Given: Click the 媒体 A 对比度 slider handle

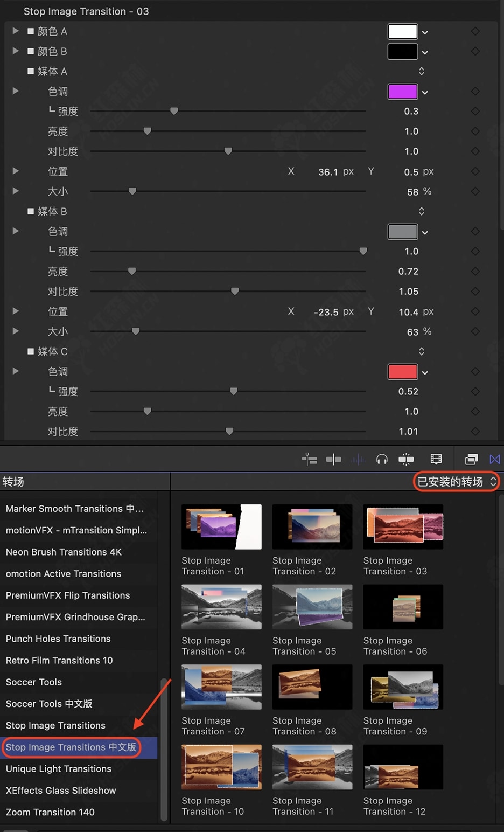Looking at the screenshot, I should [228, 151].
